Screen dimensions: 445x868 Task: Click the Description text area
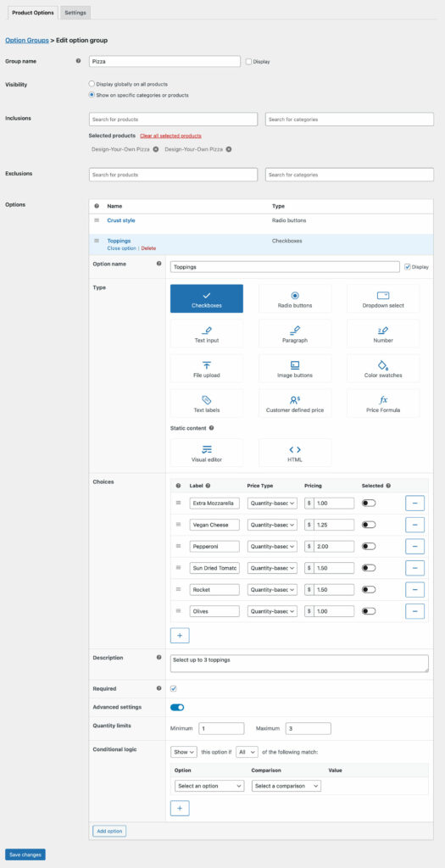(x=299, y=664)
